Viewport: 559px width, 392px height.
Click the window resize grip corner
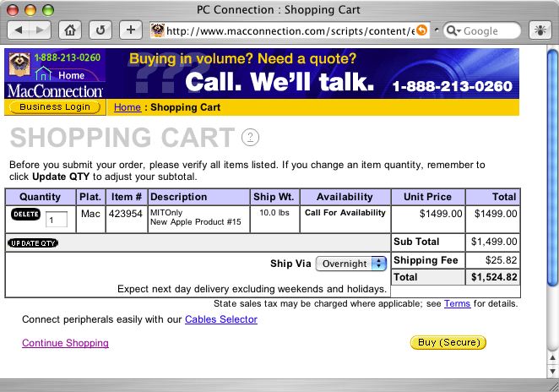(554, 387)
